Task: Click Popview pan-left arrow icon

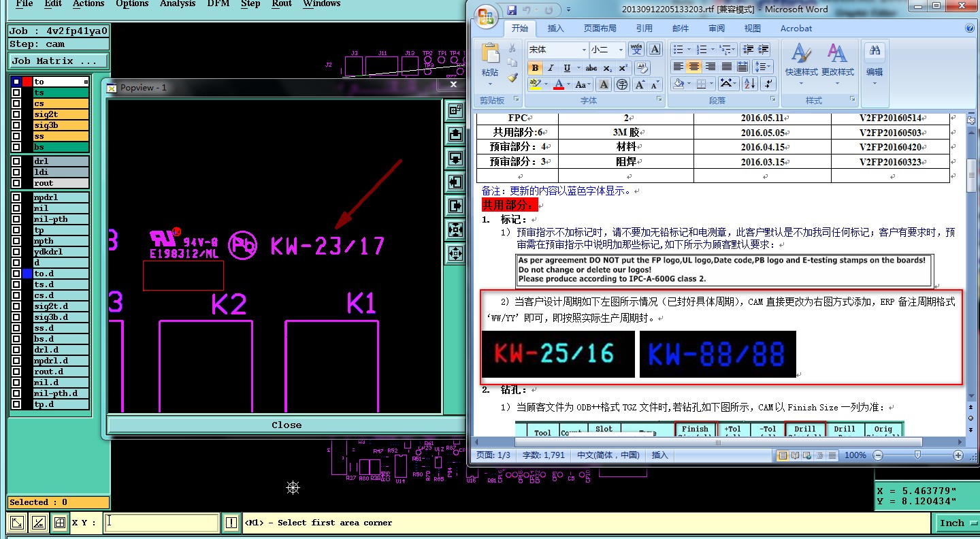Action: (x=455, y=182)
